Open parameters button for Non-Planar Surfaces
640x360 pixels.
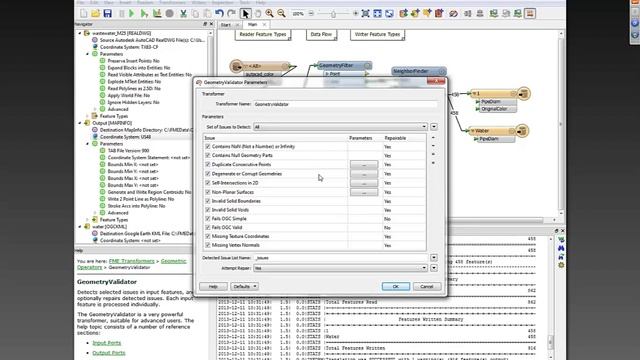click(364, 192)
